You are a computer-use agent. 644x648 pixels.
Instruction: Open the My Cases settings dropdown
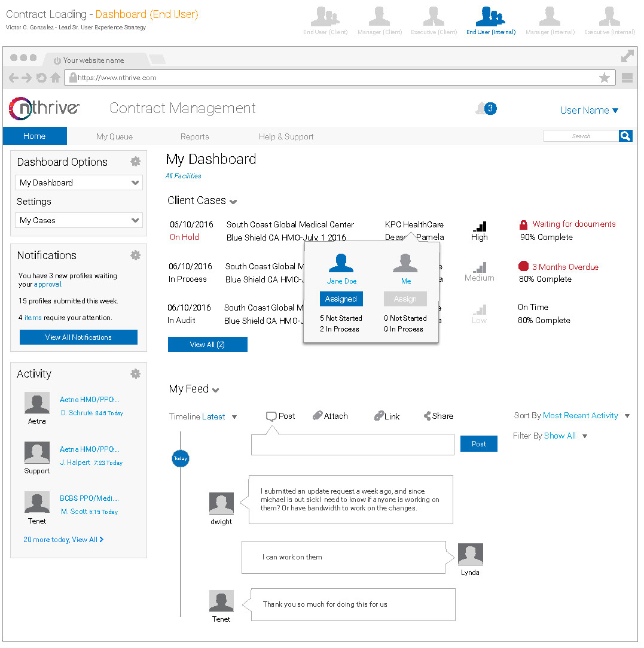click(x=78, y=221)
